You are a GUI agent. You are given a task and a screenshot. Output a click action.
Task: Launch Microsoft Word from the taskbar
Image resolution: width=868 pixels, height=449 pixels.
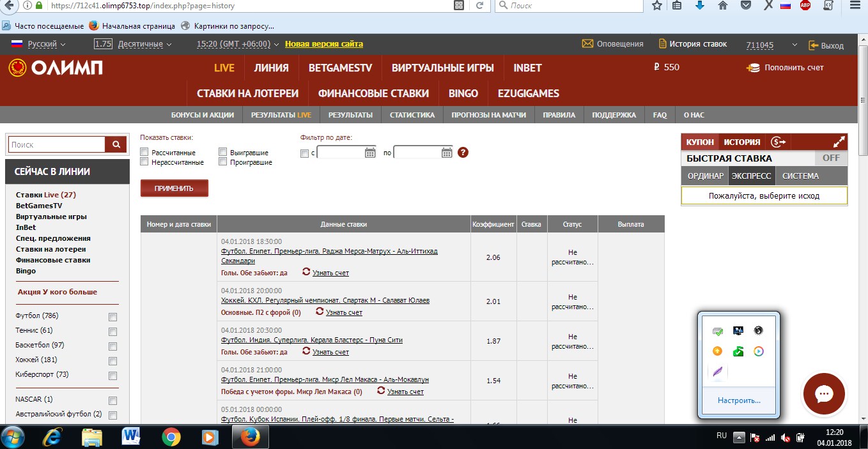pyautogui.click(x=131, y=437)
